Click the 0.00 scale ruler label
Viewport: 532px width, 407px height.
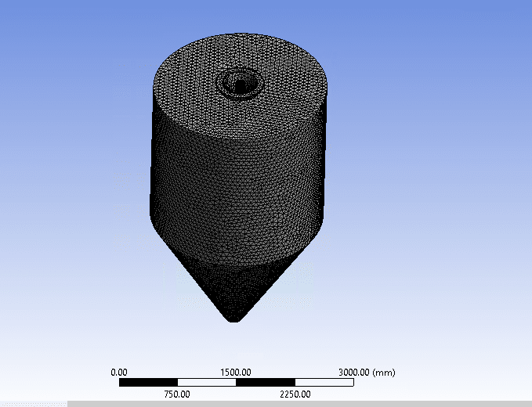click(119, 372)
